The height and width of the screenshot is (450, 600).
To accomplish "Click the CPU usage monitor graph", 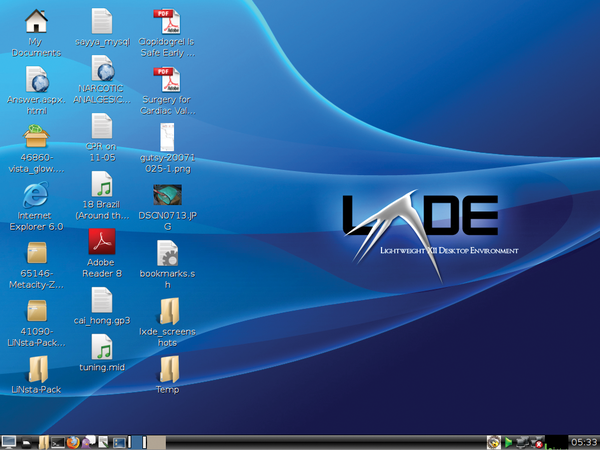I will 556,442.
